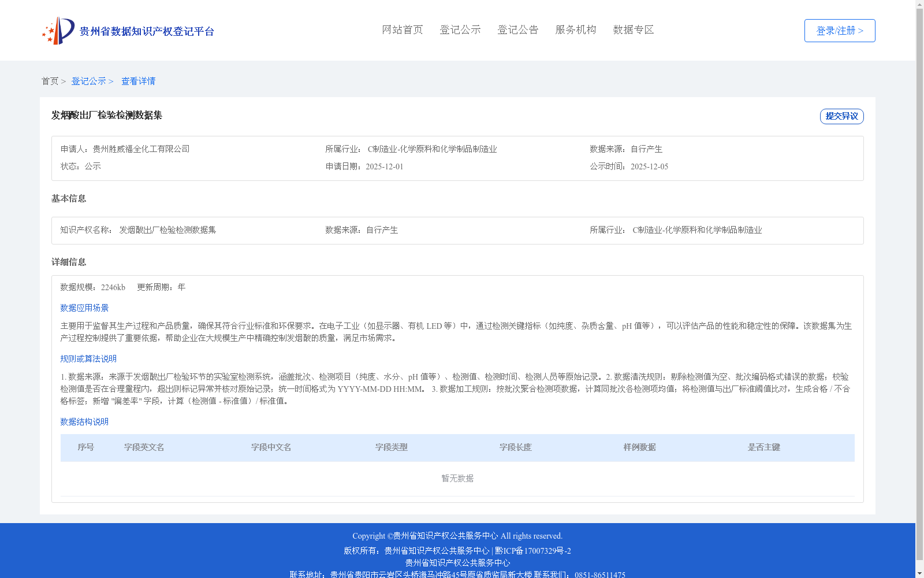The height and width of the screenshot is (578, 924).
Task: Click the 提交异议 button
Action: click(842, 116)
